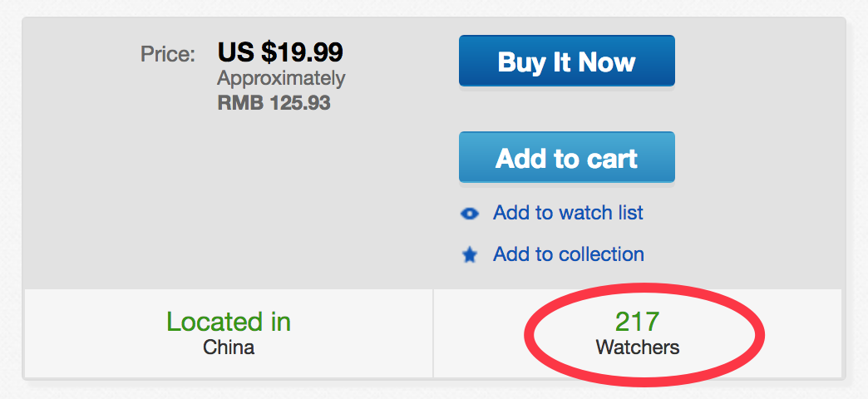Click the Watchers label text
This screenshot has width=868, height=399.
(637, 347)
